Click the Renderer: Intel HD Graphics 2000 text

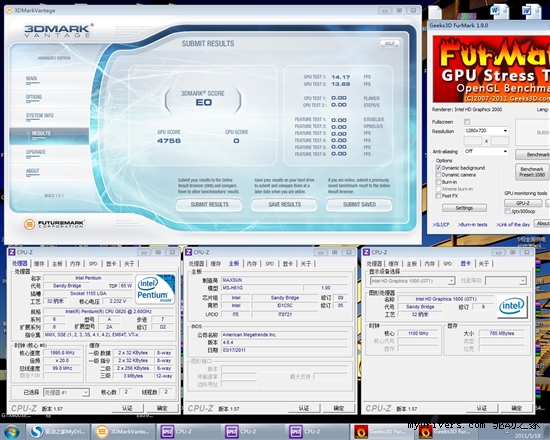click(x=467, y=109)
